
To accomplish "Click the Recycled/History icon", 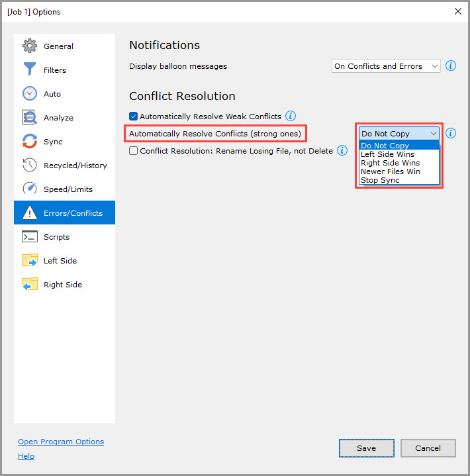I will click(x=30, y=166).
